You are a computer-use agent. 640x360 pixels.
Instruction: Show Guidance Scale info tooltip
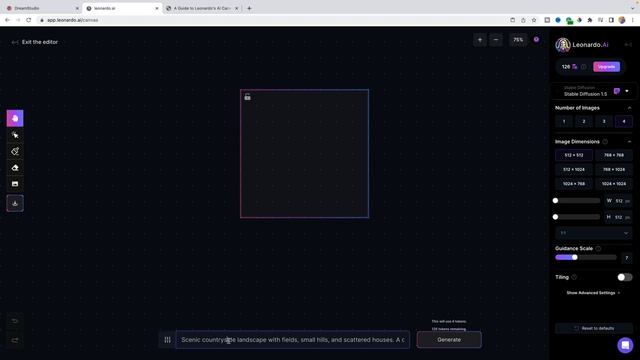tap(598, 249)
